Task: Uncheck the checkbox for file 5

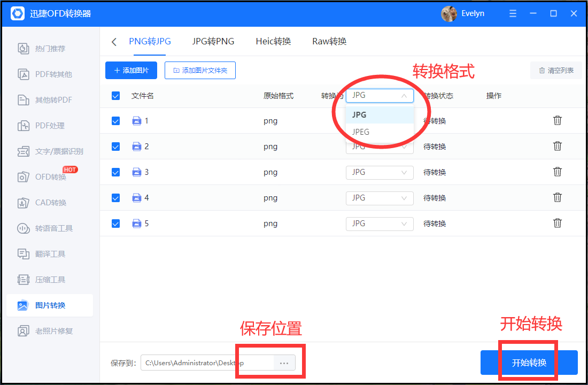Action: pos(115,224)
